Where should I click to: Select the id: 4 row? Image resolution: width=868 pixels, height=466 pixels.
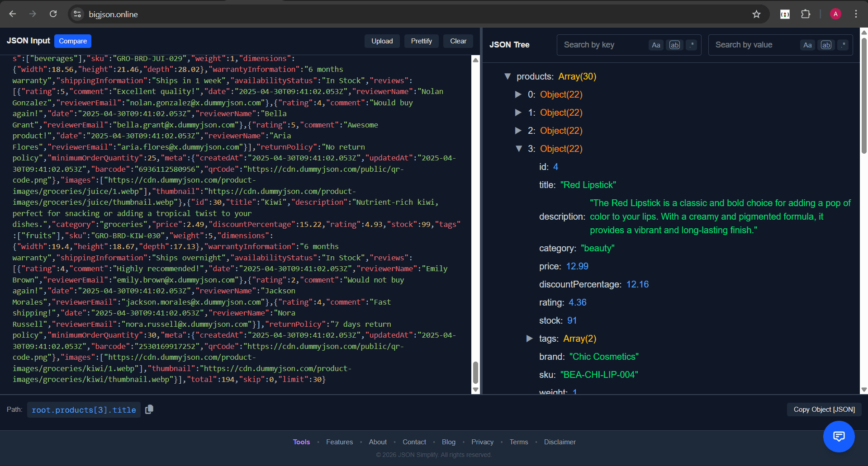548,167
